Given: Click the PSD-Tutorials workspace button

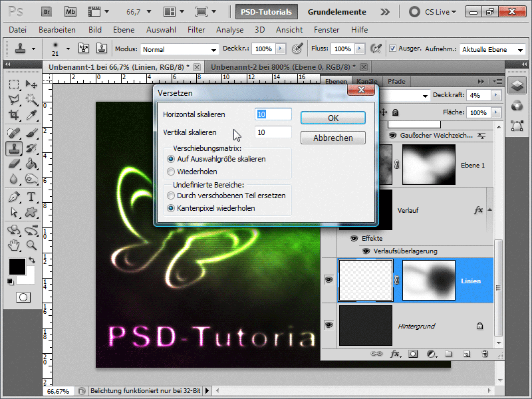Looking at the screenshot, I should click(x=267, y=12).
